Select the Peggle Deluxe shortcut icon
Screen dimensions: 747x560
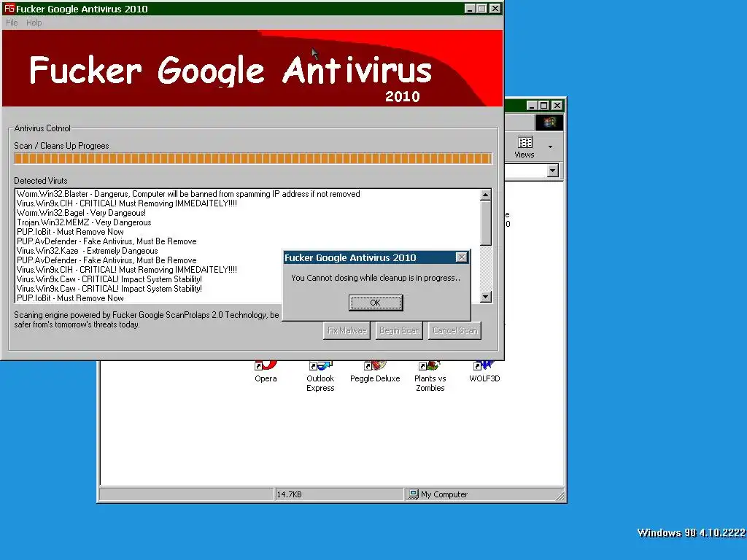coord(375,373)
